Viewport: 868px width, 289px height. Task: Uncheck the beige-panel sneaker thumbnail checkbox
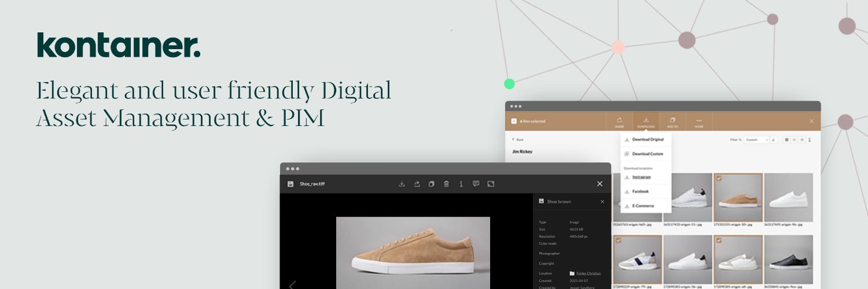point(719,240)
